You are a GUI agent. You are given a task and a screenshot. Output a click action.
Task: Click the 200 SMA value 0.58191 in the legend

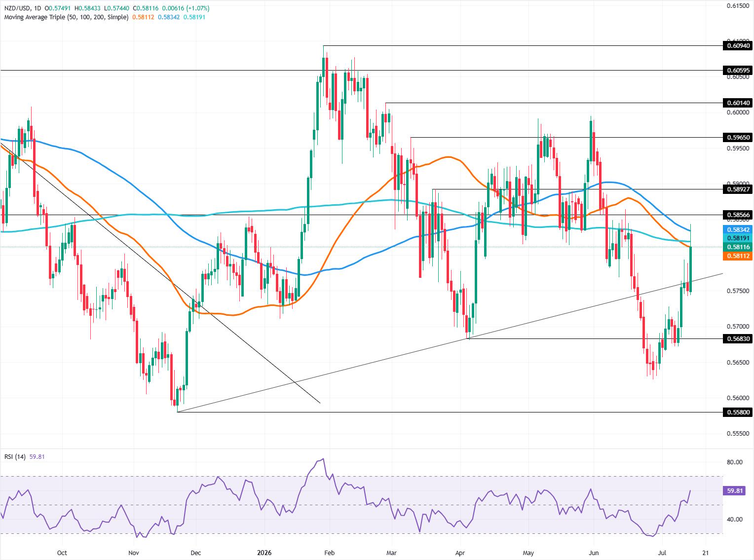[194, 17]
